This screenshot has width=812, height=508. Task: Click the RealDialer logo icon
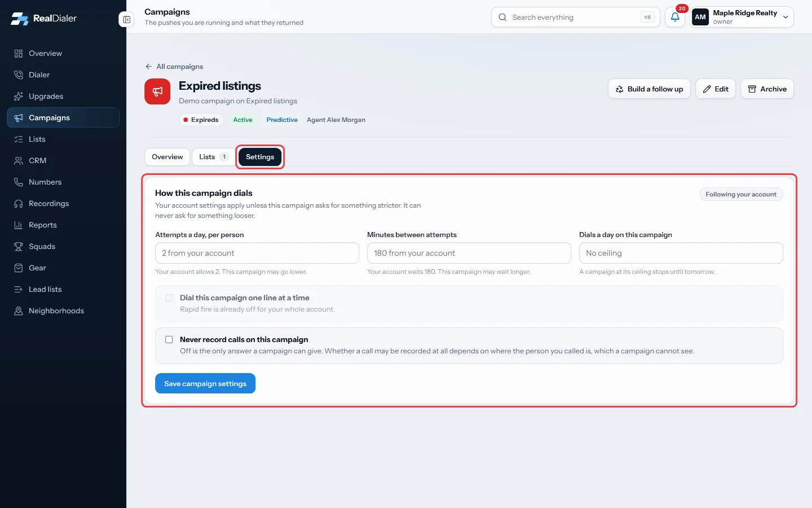pyautogui.click(x=19, y=18)
